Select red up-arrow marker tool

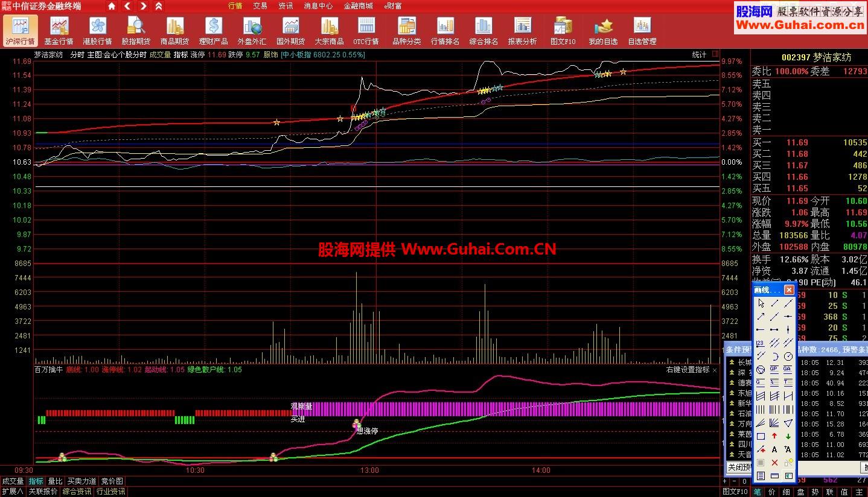click(774, 436)
